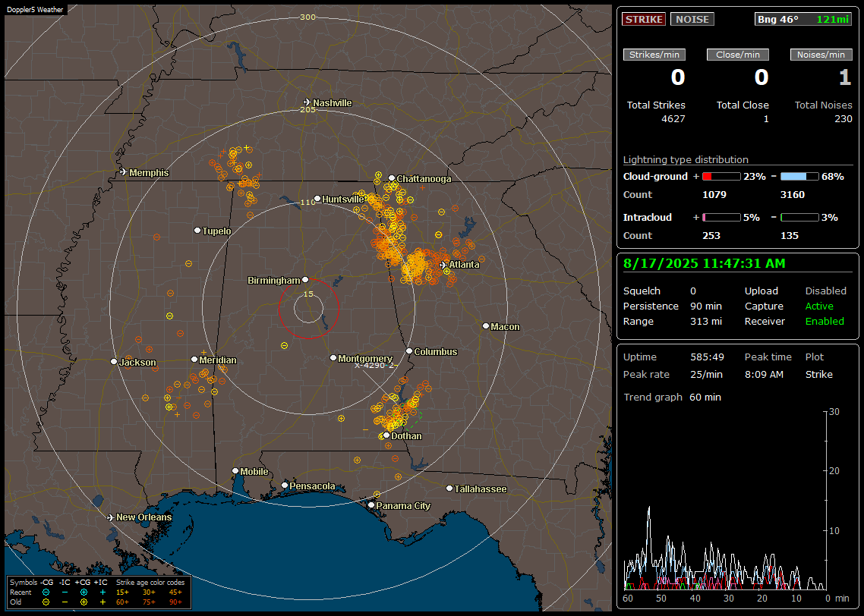The image size is (864, 616).
Task: Click the intracloud count 135
Action: (789, 236)
